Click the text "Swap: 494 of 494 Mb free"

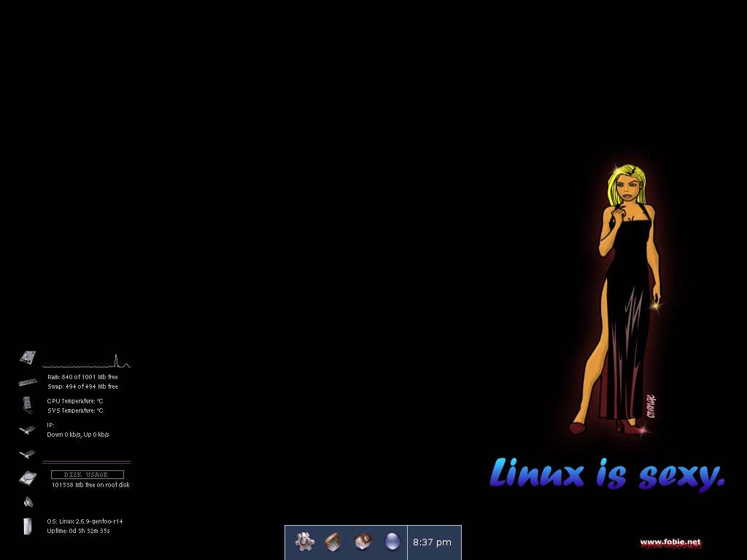click(x=82, y=386)
